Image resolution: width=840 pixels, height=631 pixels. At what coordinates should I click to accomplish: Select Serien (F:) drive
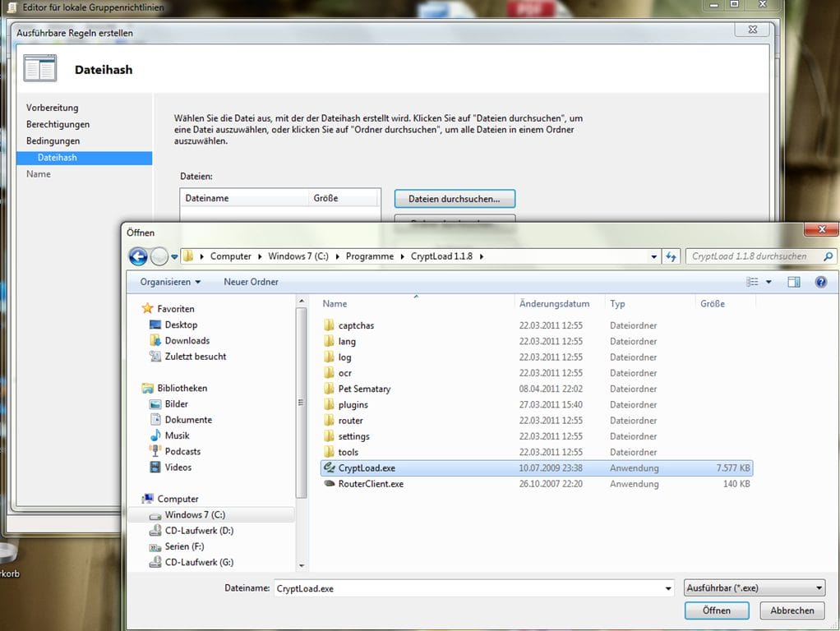pos(184,546)
